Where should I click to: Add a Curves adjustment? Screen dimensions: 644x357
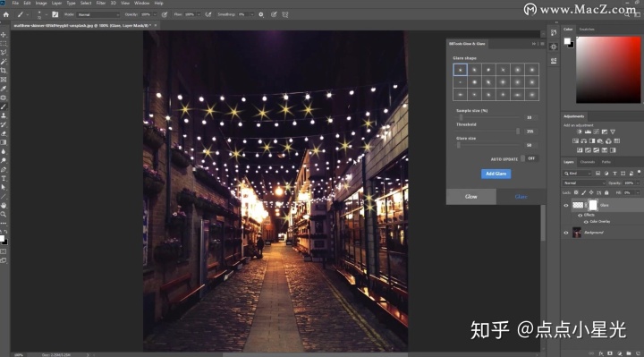[x=597, y=132]
